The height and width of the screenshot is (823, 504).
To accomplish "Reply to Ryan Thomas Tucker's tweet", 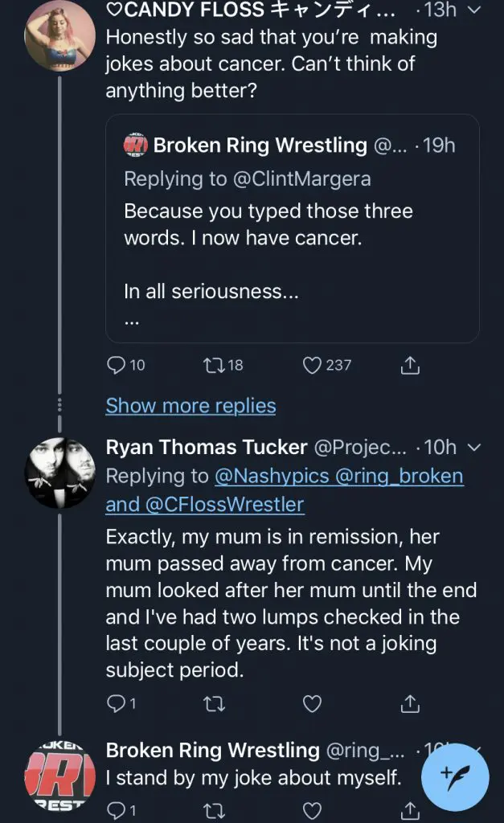I will [117, 704].
